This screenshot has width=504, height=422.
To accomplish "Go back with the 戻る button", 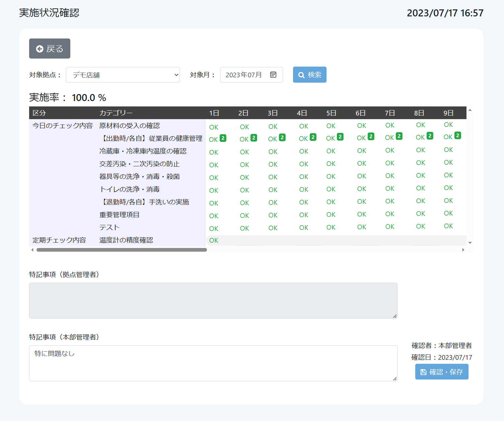I will tap(50, 49).
